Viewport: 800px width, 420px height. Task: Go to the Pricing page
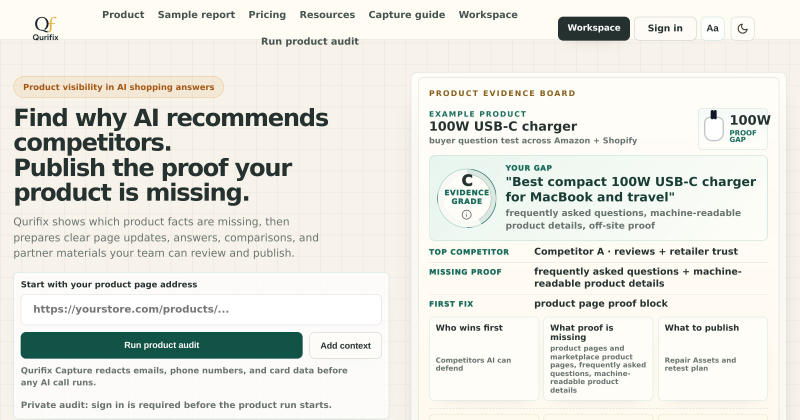pyautogui.click(x=267, y=15)
